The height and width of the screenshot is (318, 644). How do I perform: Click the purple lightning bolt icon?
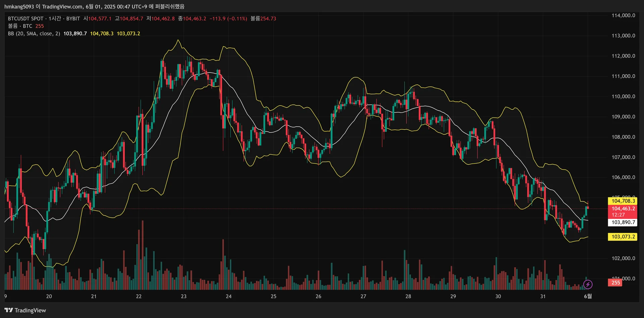[588, 284]
